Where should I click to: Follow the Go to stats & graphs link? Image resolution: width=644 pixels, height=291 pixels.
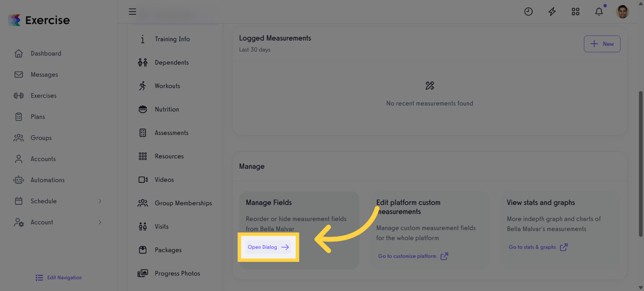point(535,247)
